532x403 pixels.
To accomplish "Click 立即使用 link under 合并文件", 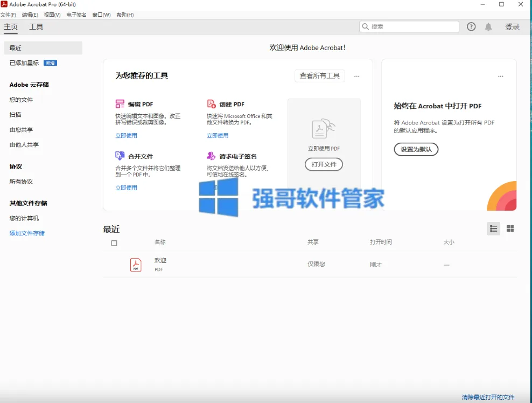I will point(126,187).
